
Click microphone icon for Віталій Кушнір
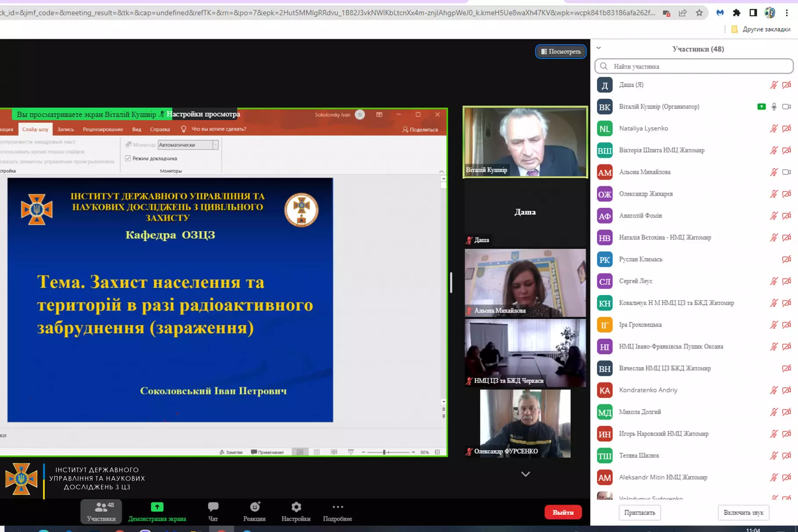(774, 107)
